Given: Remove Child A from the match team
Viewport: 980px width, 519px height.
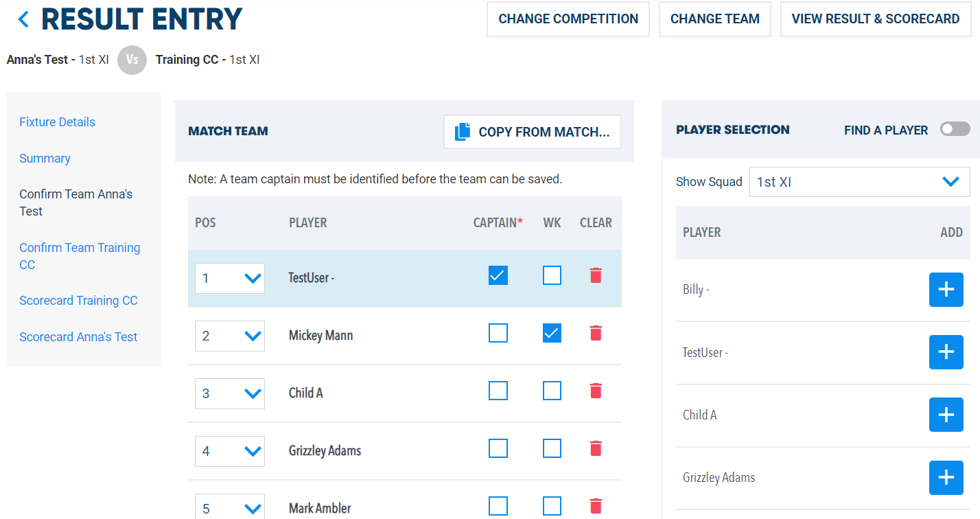Looking at the screenshot, I should [x=596, y=390].
